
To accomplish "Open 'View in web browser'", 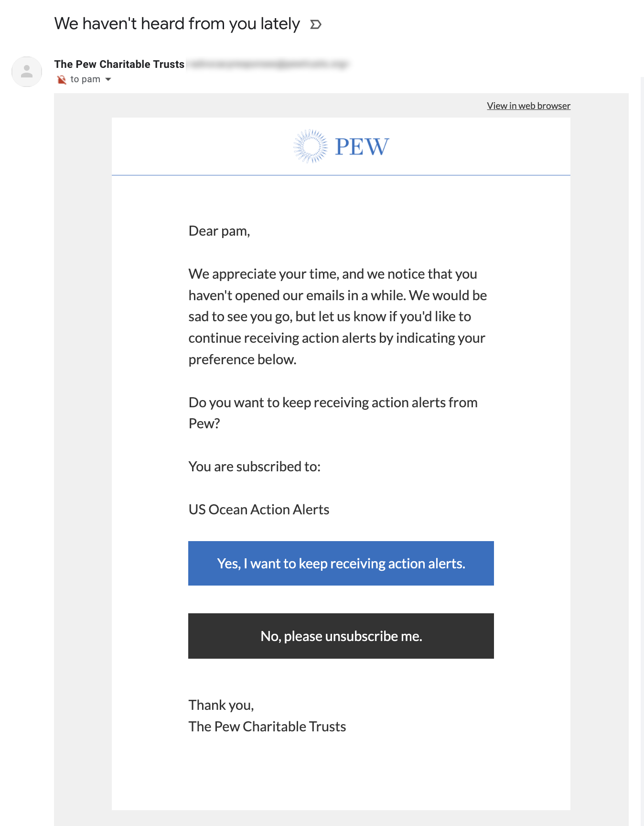I will (528, 105).
